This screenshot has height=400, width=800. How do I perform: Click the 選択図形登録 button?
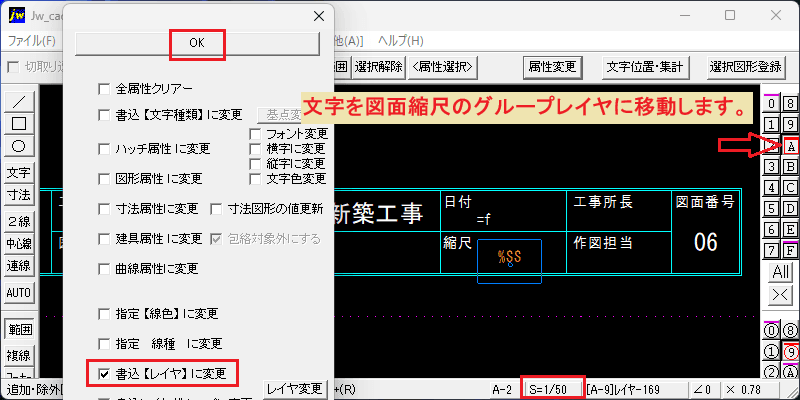click(745, 66)
